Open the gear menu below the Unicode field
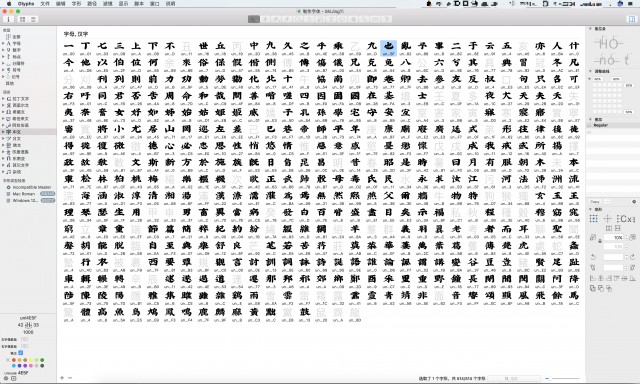This screenshot has width=640, height=384. click(6, 378)
